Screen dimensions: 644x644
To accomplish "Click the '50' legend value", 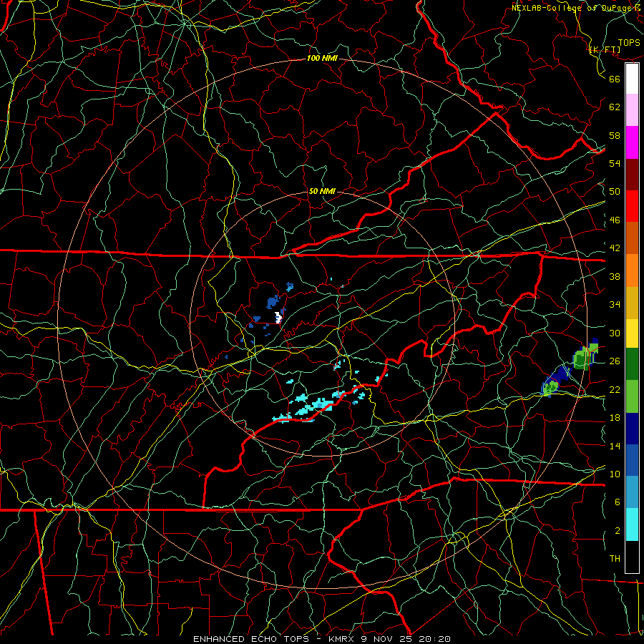I will tap(615, 191).
